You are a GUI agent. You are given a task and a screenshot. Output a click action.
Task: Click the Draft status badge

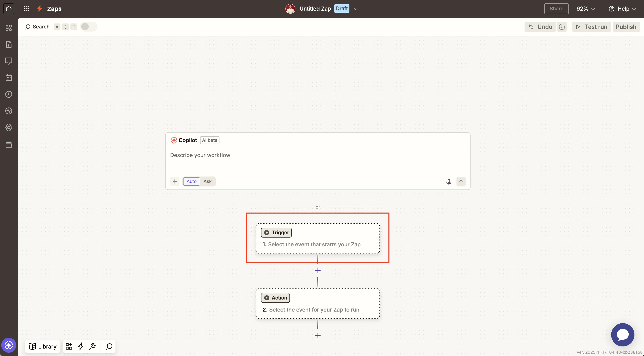click(x=342, y=9)
